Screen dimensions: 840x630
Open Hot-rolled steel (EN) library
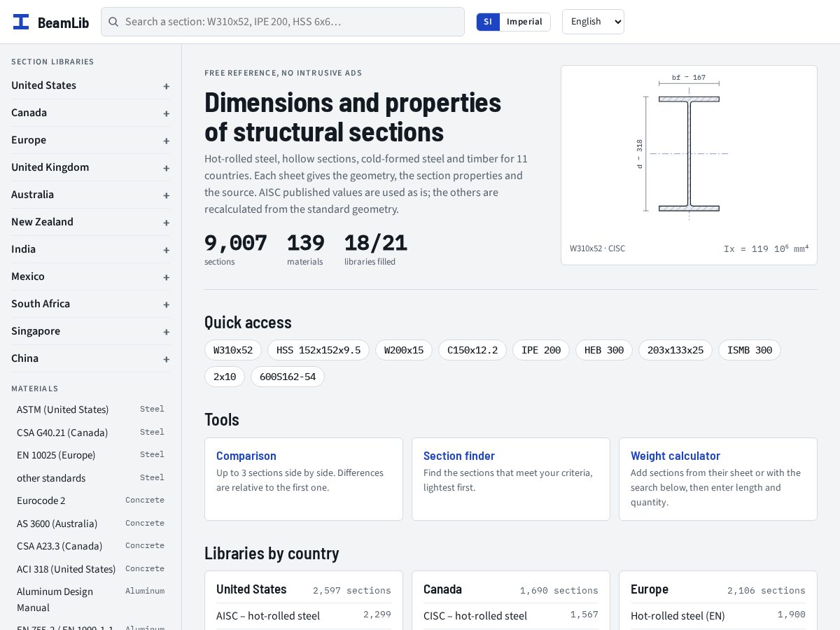[x=718, y=616]
